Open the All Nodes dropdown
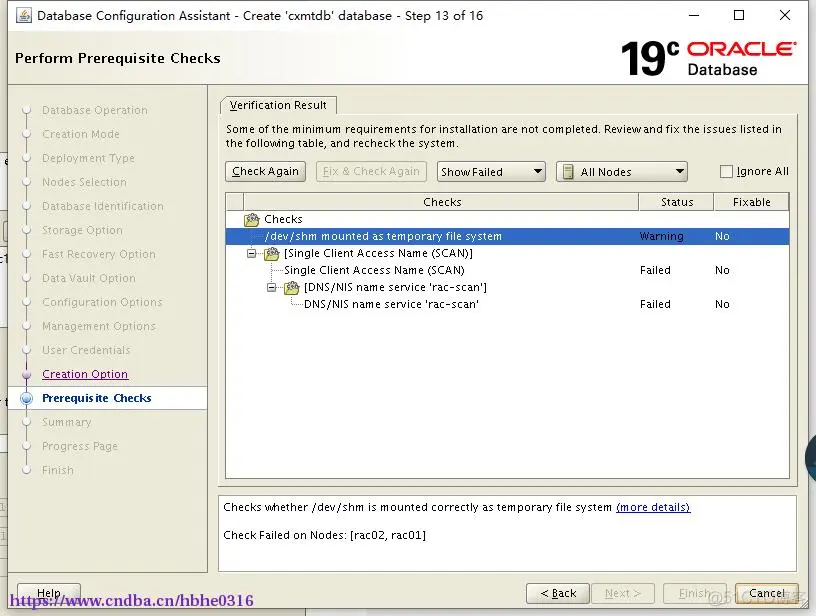This screenshot has width=816, height=616. tap(622, 172)
